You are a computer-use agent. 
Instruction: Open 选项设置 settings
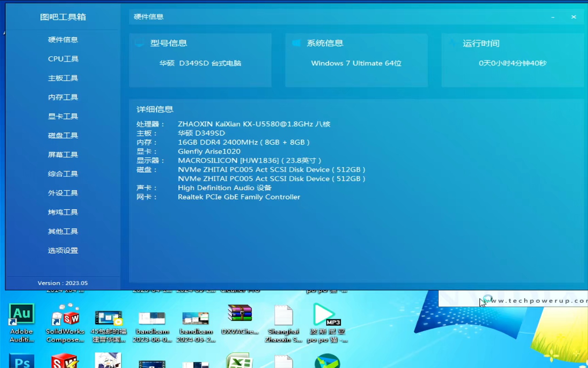[x=63, y=250]
